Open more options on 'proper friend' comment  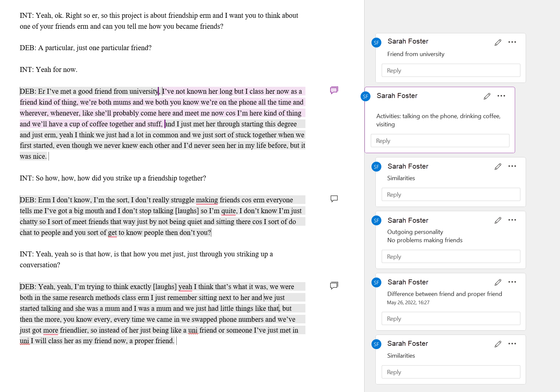tap(512, 282)
